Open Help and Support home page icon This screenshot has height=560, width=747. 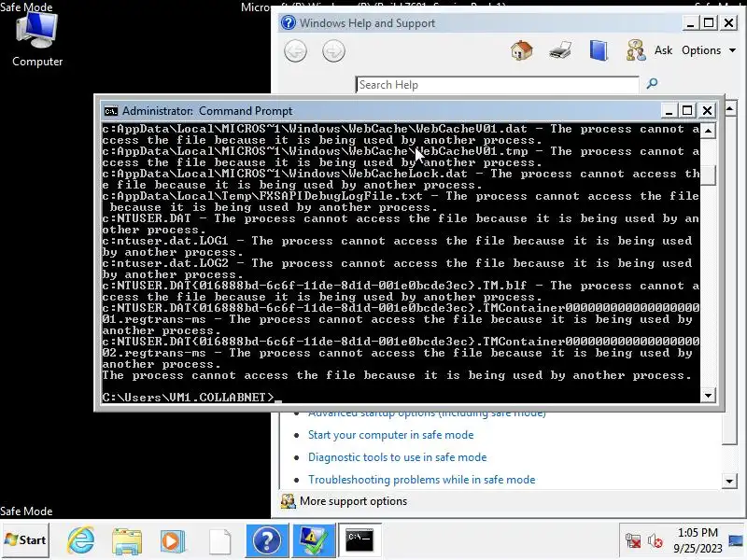pyautogui.click(x=522, y=50)
